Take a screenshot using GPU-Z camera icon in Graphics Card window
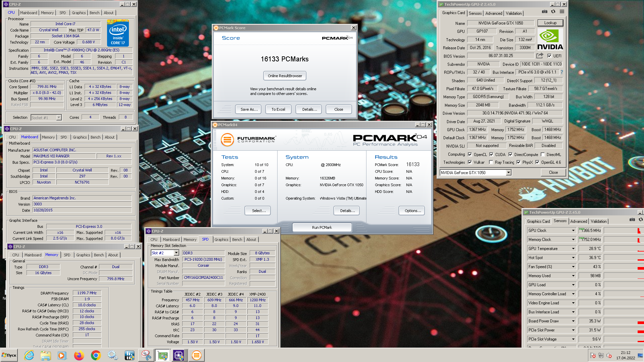 click(x=544, y=11)
